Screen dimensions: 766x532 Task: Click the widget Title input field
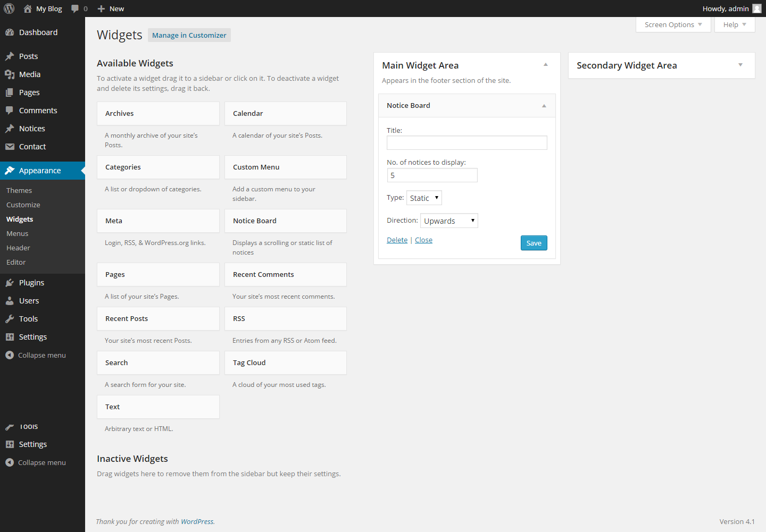(x=467, y=142)
